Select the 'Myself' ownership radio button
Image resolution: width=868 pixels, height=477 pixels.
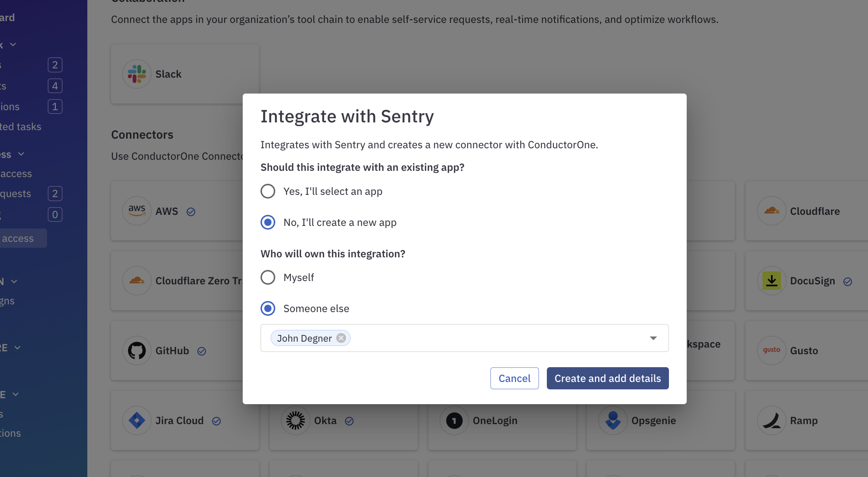tap(268, 277)
